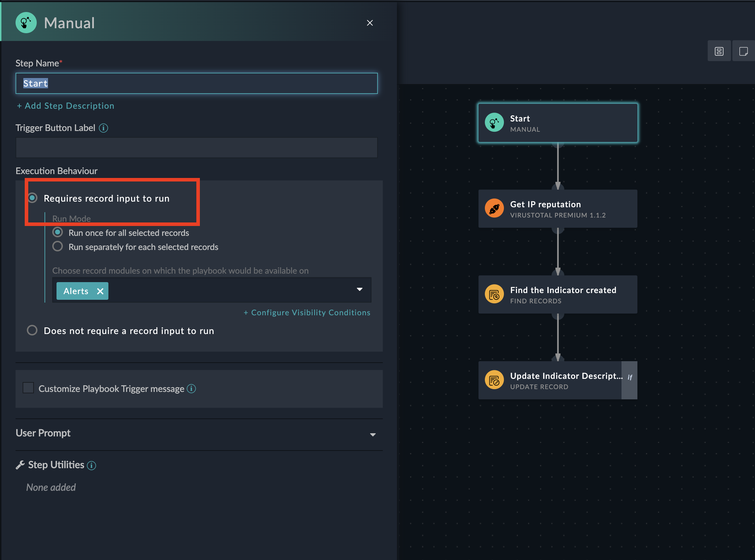Click Configure Visibility Conditions link
The height and width of the screenshot is (560, 755).
pyautogui.click(x=307, y=312)
